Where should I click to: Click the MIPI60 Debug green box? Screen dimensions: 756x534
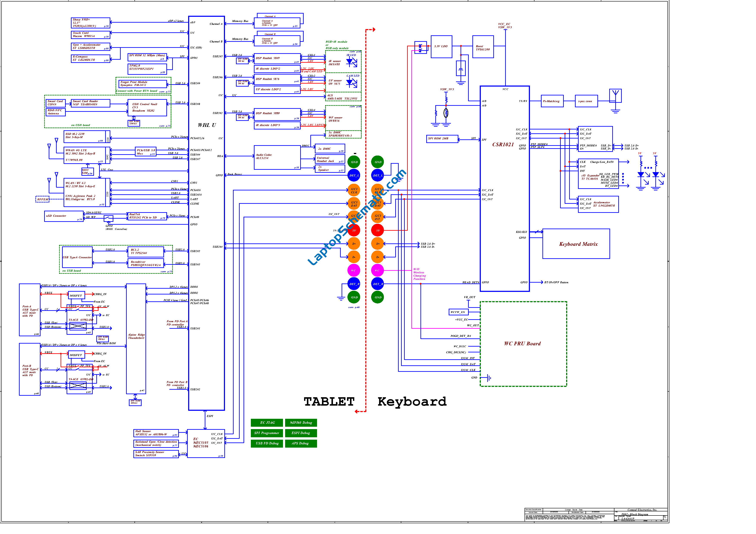tap(301, 422)
